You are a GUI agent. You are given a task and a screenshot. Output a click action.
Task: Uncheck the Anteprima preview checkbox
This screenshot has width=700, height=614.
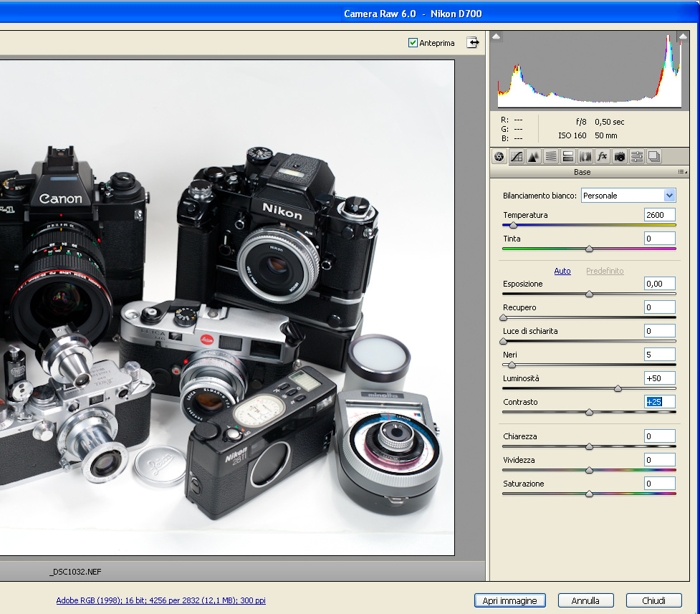[413, 43]
